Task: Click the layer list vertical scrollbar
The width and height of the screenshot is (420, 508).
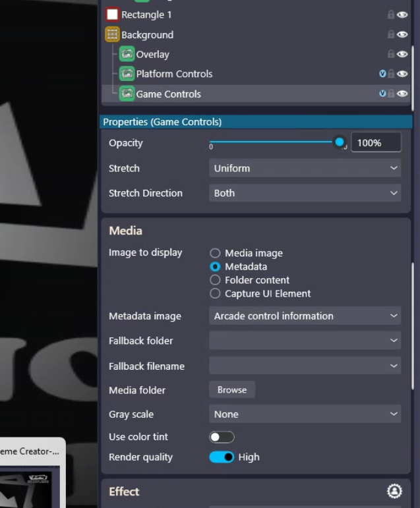Action: click(x=413, y=78)
